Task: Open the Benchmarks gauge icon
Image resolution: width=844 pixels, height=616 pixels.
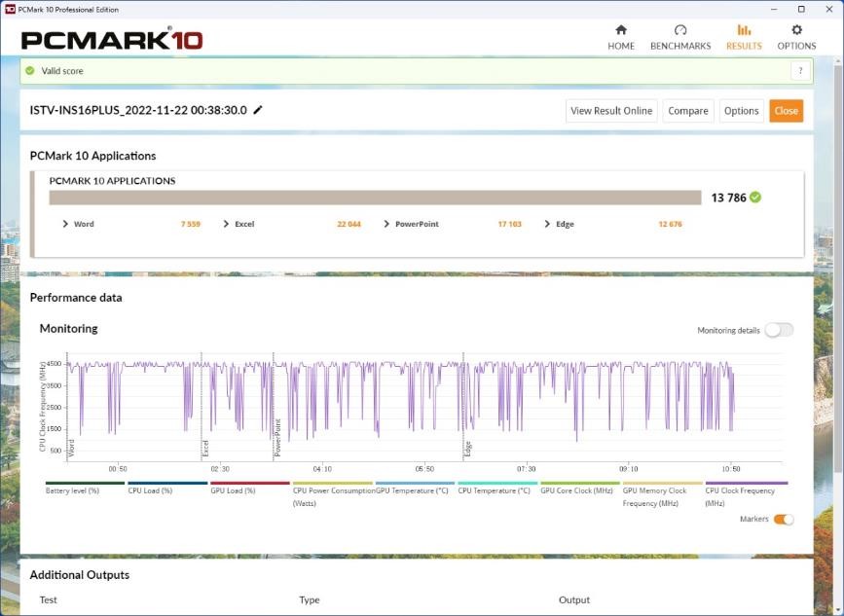Action: click(680, 29)
